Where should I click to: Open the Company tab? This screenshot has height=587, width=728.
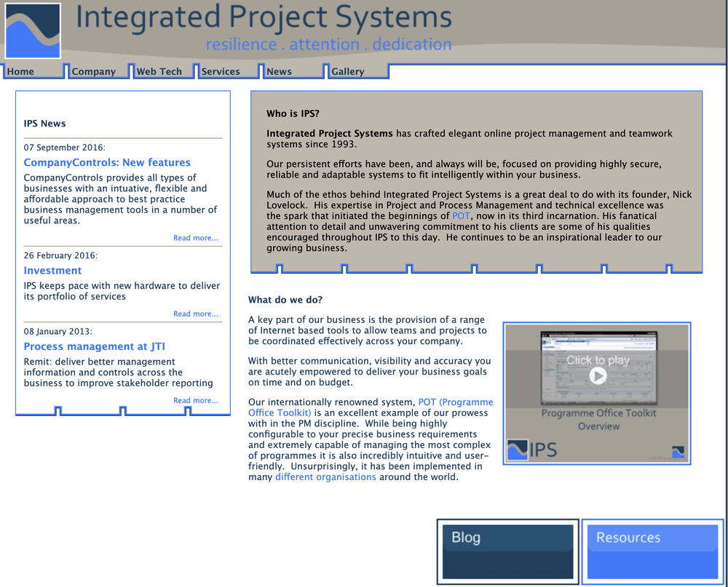tap(98, 71)
